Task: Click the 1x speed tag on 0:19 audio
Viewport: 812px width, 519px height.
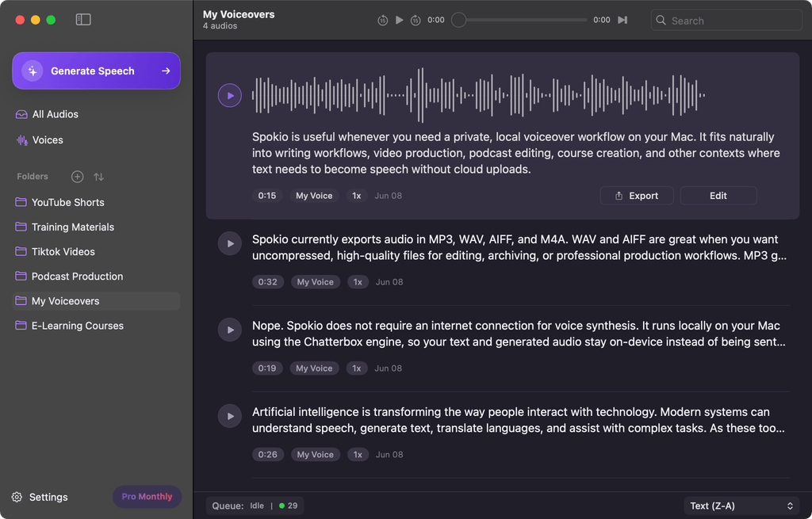Action: (x=357, y=368)
